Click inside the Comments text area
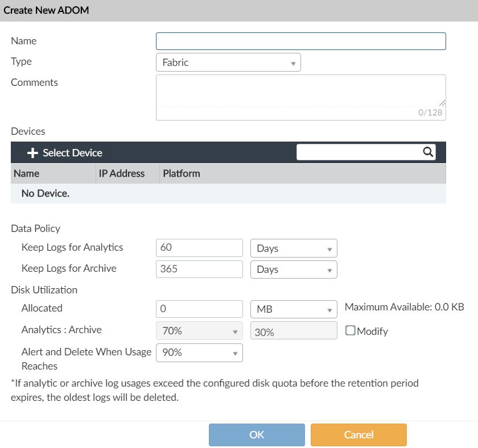The image size is (478, 448). 300,91
